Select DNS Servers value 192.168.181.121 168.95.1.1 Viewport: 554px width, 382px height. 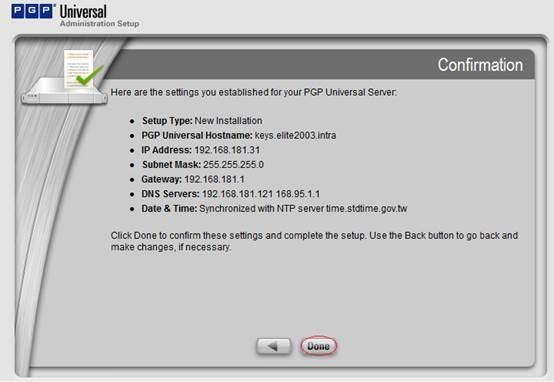[x=261, y=194]
